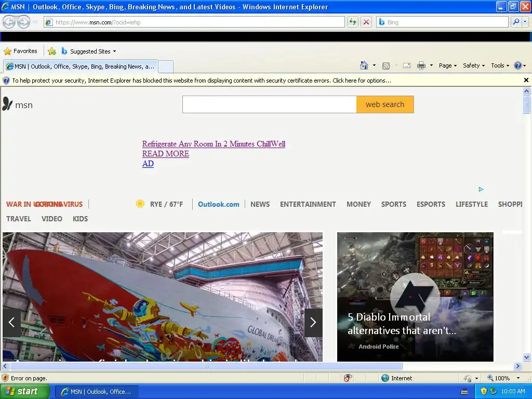Expand the Print dropdown arrow
The width and height of the screenshot is (532, 399).
[x=431, y=65]
